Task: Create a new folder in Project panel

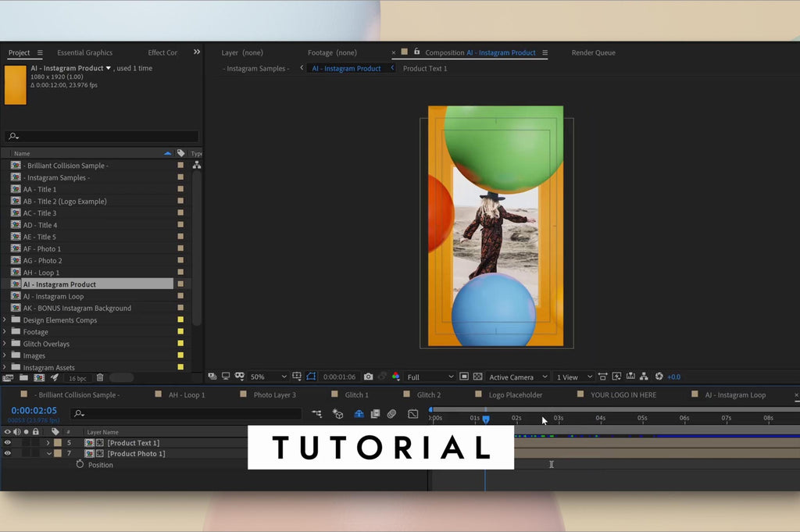Action: click(23, 378)
